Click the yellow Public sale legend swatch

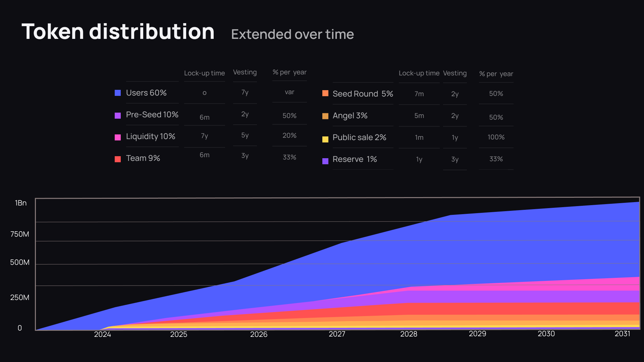tap(325, 139)
